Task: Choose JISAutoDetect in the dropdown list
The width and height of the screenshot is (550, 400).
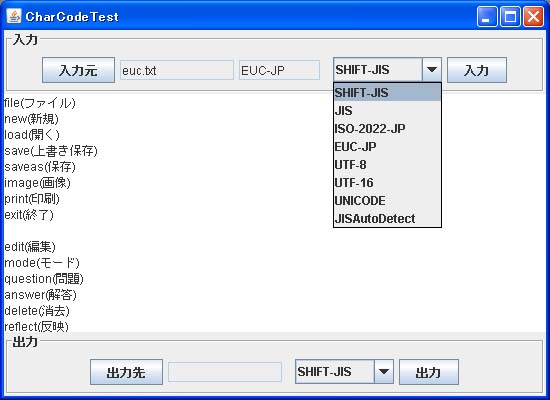Action: click(387, 219)
